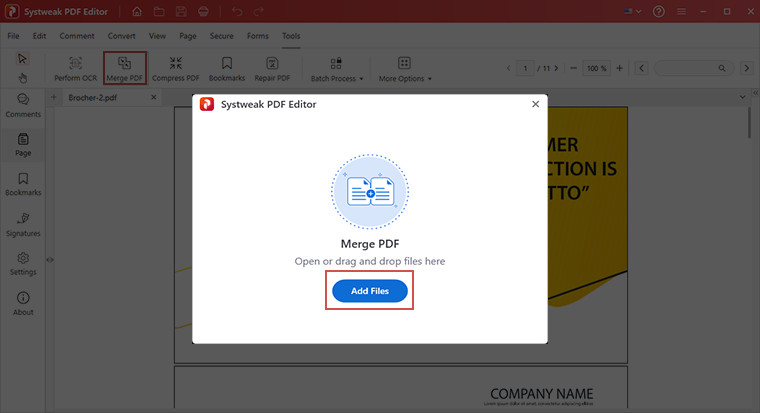
Task: Open the Comment menu
Action: point(77,36)
